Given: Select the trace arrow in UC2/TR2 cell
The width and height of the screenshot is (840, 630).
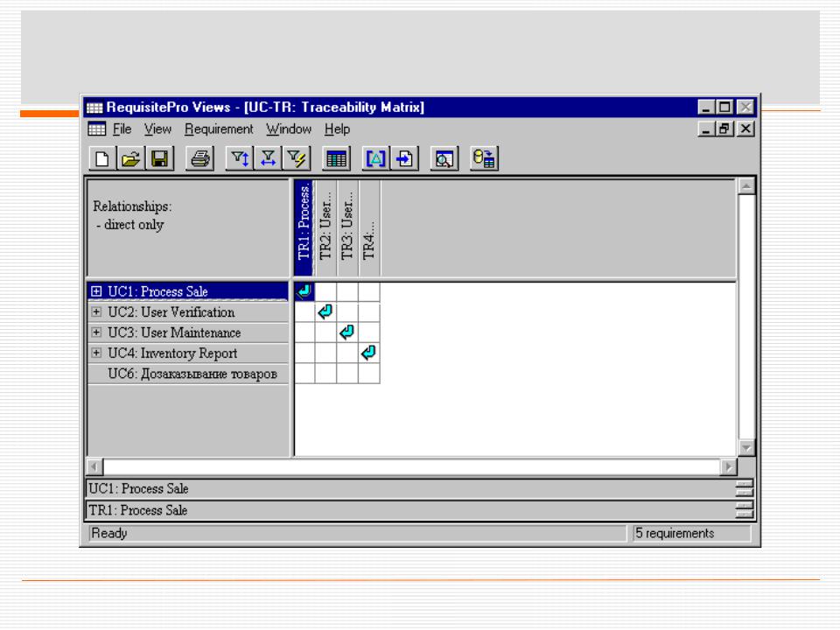Looking at the screenshot, I should tap(325, 311).
